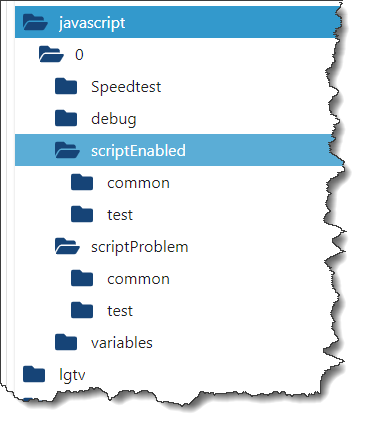Collapse the scriptEnabled open folder icon
367x427 pixels.
(67, 150)
